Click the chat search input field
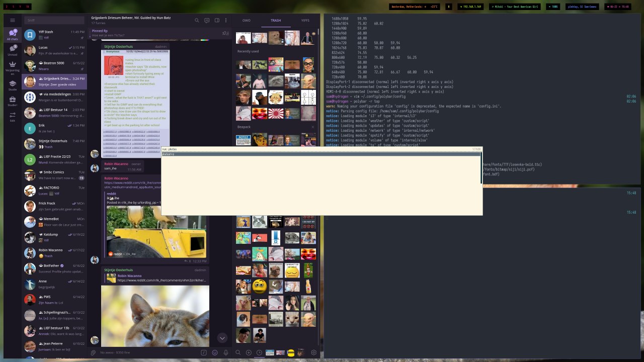Viewport: 644px width, 362px height. [x=54, y=21]
